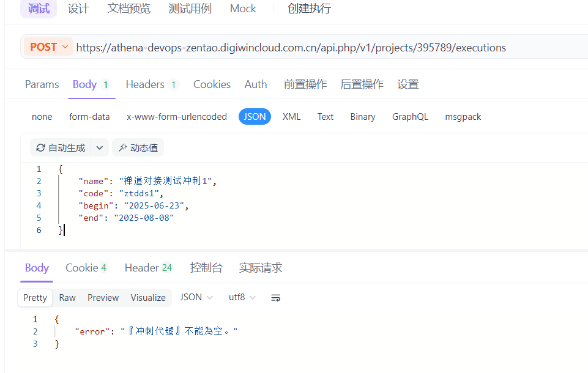
Task: Expand the 自动生成 chevron dropdown
Action: [99, 147]
